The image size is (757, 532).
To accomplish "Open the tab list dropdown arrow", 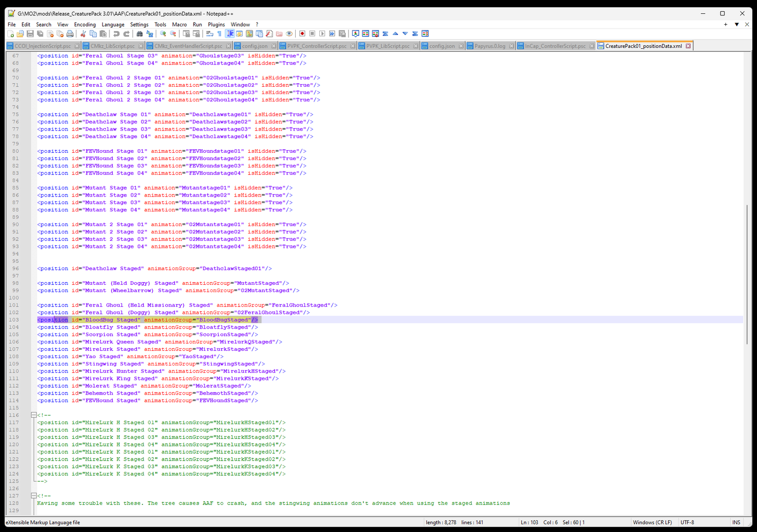I will (737, 25).
